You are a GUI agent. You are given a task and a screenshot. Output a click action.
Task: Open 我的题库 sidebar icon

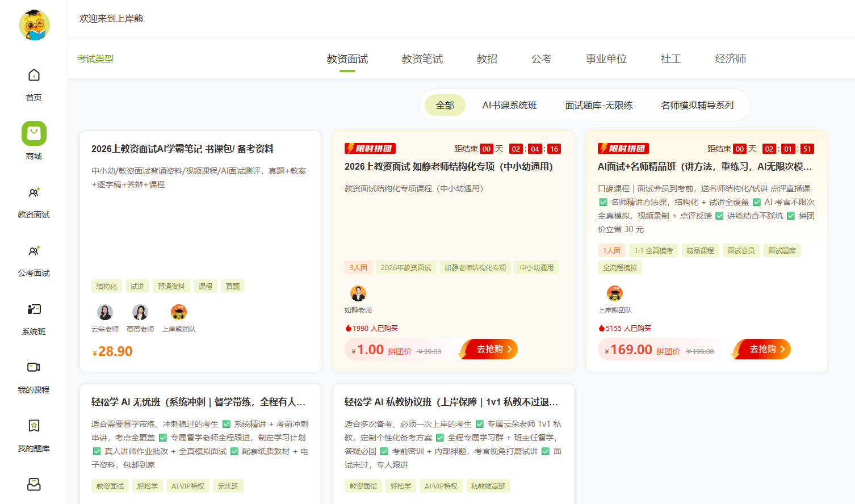[34, 426]
